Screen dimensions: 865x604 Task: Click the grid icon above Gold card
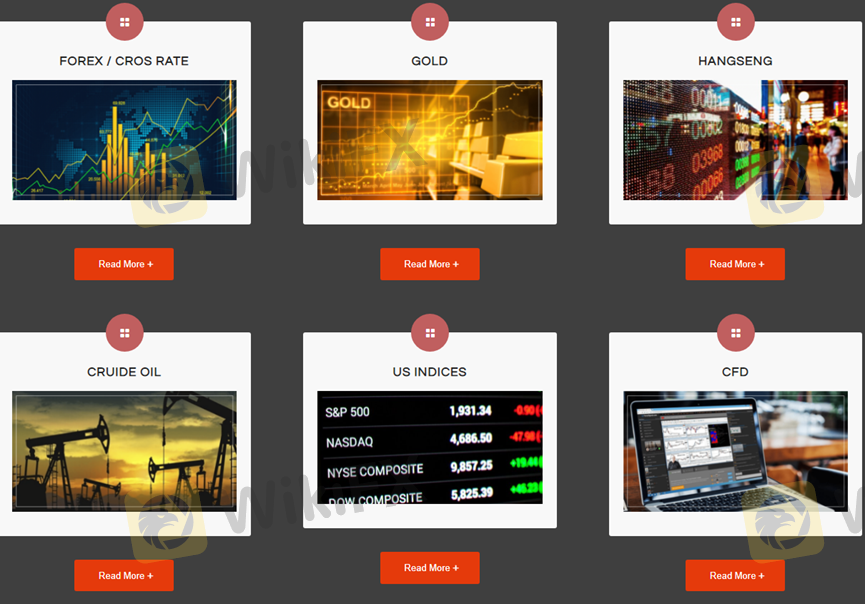430,21
